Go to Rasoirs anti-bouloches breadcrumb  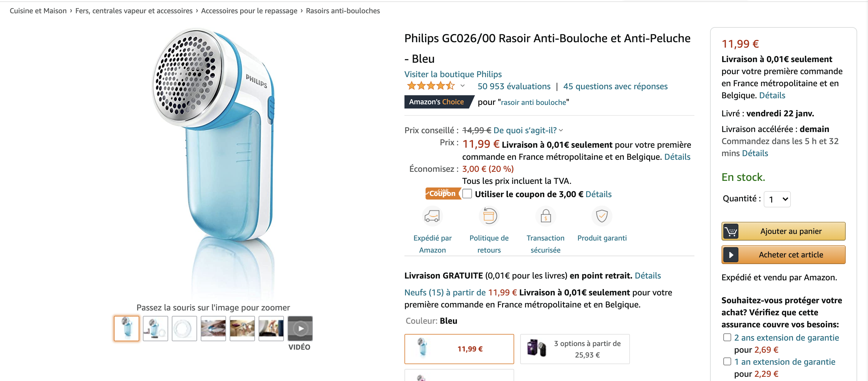point(343,11)
